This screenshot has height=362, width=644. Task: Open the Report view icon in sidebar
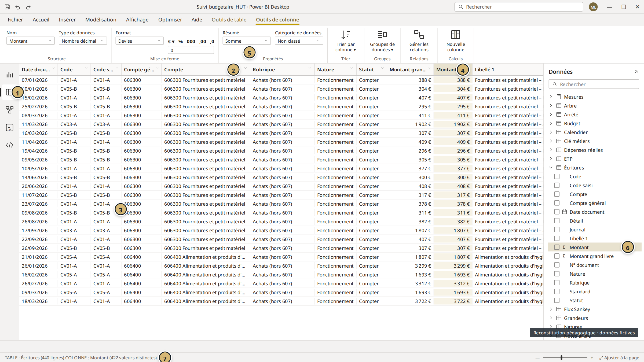click(10, 75)
